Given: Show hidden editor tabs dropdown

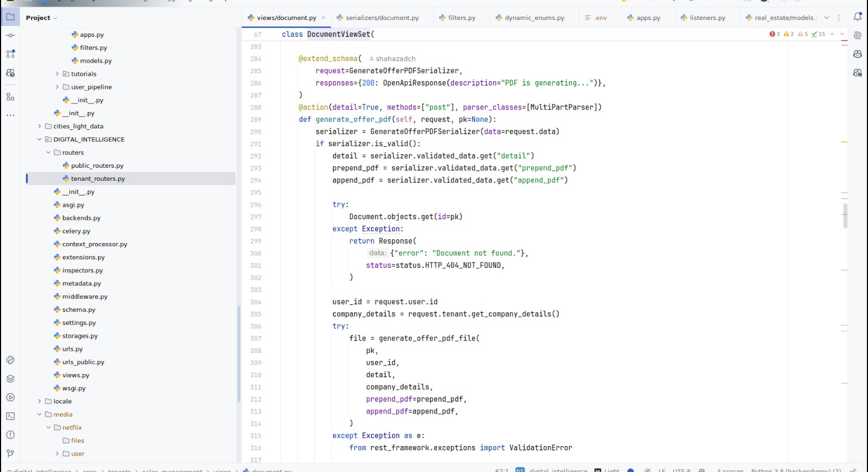Looking at the screenshot, I should (x=826, y=18).
